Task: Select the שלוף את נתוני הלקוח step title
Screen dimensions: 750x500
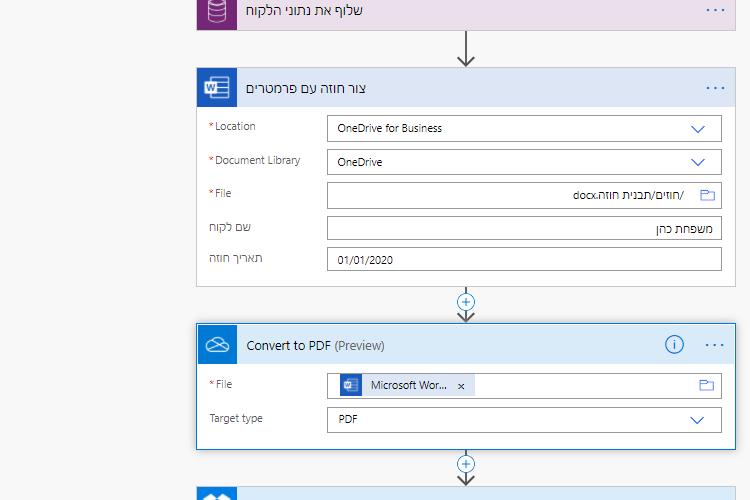Action: (304, 11)
